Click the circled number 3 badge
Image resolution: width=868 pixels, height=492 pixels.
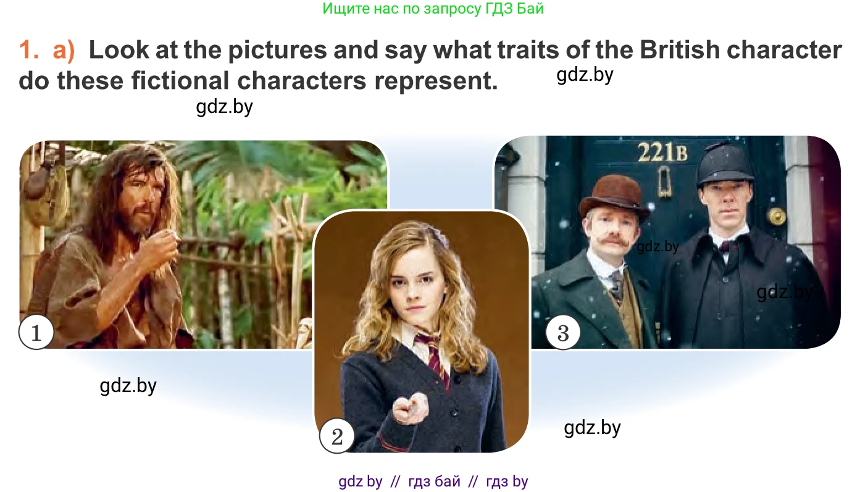point(563,333)
